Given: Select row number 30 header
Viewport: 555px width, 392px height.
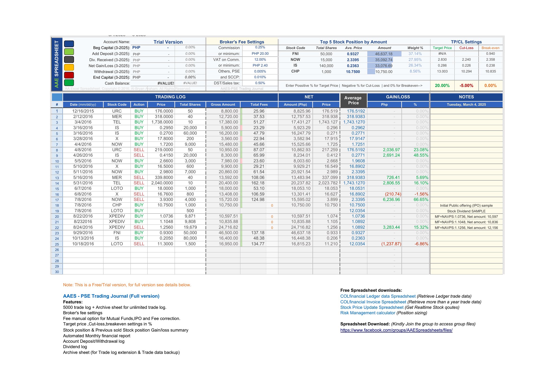Looking at the screenshot, I should click(57, 272).
